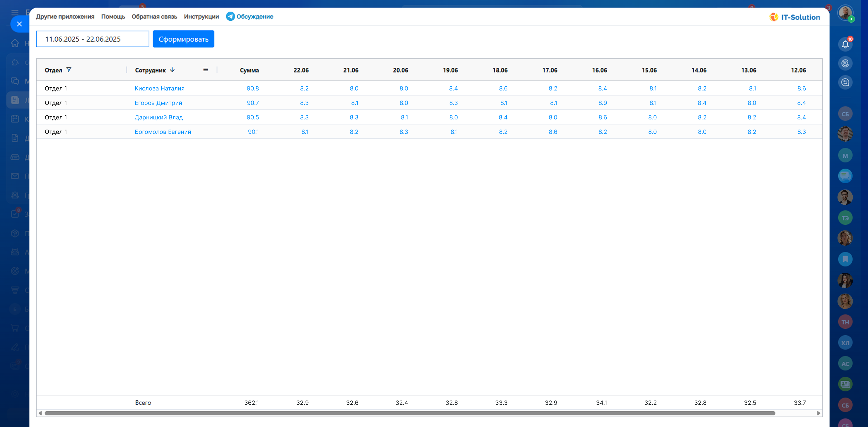The height and width of the screenshot is (427, 868).
Task: Open the Инструкции menu item
Action: (x=201, y=17)
